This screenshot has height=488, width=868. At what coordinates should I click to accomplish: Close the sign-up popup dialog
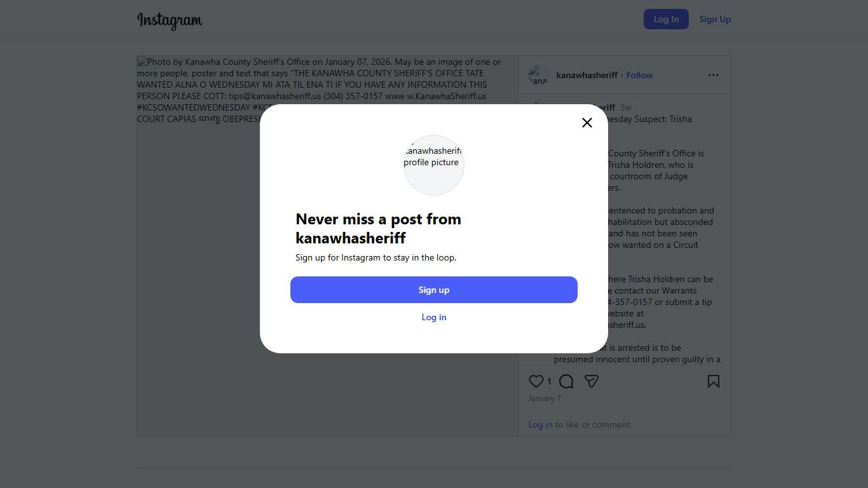tap(587, 123)
